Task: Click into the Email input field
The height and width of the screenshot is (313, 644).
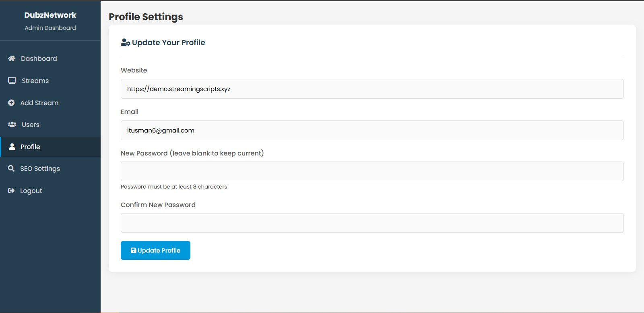Action: coord(372,130)
